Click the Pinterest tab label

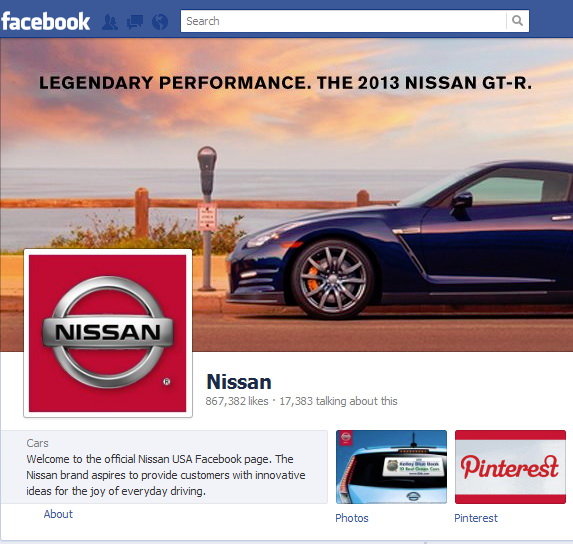476,518
